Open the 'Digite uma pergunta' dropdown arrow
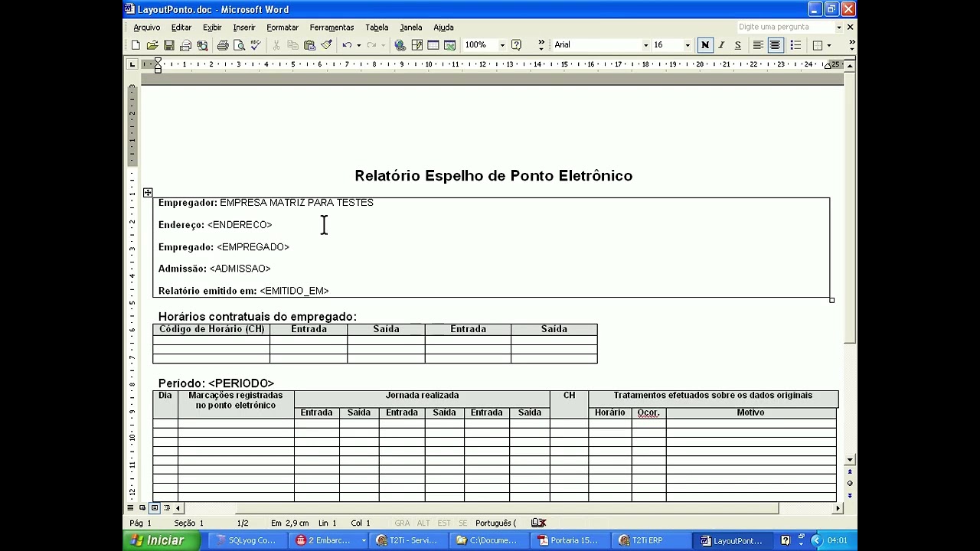980x551 pixels. point(838,27)
